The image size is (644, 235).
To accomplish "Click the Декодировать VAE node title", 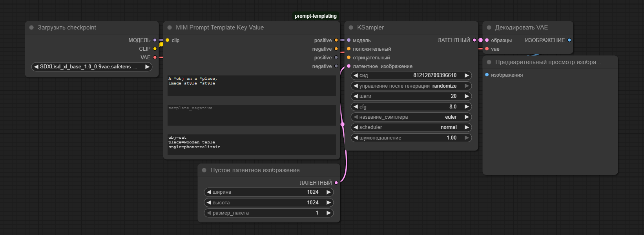I will pos(522,28).
